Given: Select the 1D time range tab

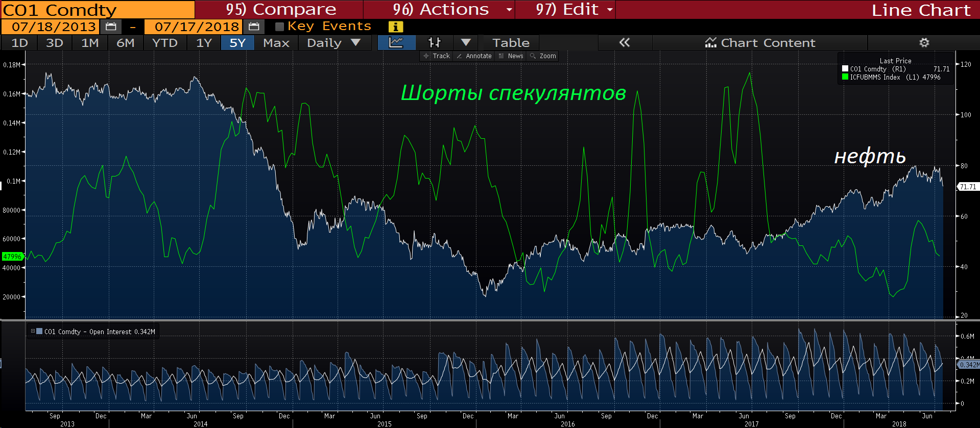Looking at the screenshot, I should (x=19, y=43).
